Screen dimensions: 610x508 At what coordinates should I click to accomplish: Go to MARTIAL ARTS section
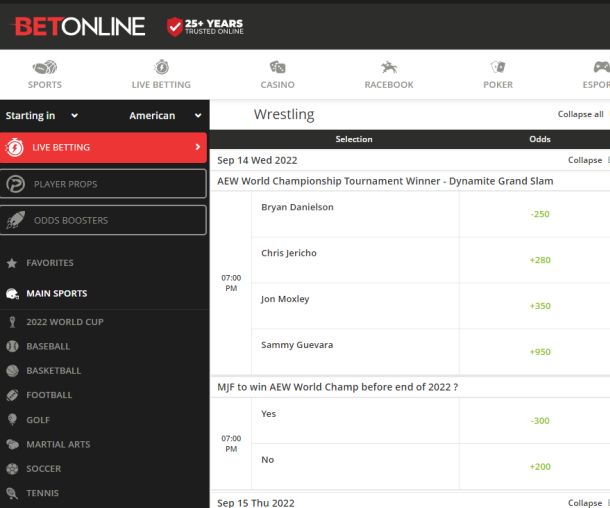[x=58, y=444]
